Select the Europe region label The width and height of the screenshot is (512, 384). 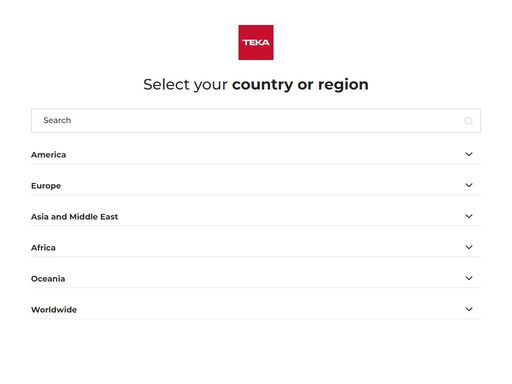(x=46, y=186)
